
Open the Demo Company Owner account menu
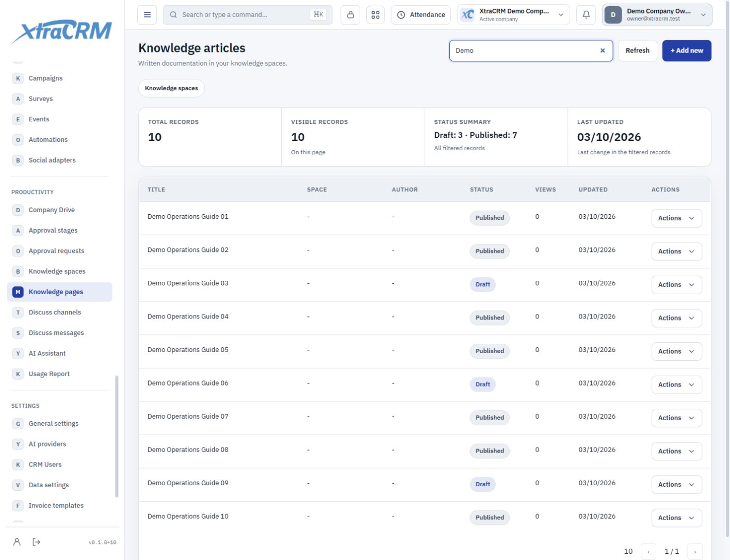(657, 15)
